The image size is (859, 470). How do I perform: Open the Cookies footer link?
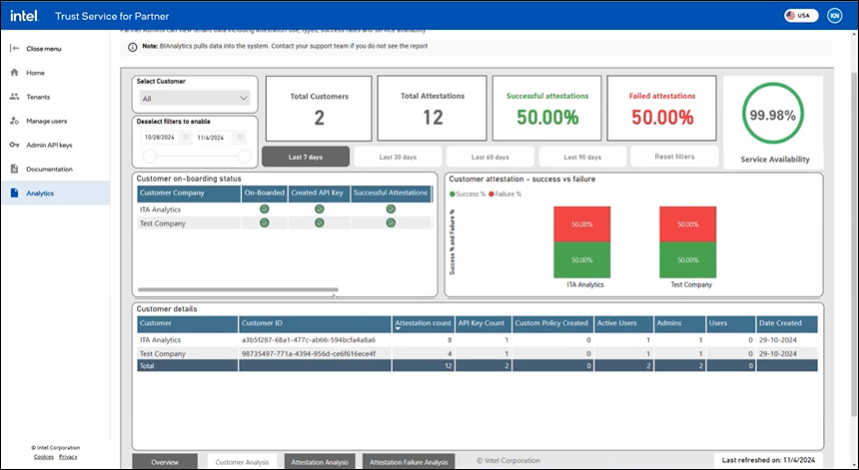pos(44,456)
